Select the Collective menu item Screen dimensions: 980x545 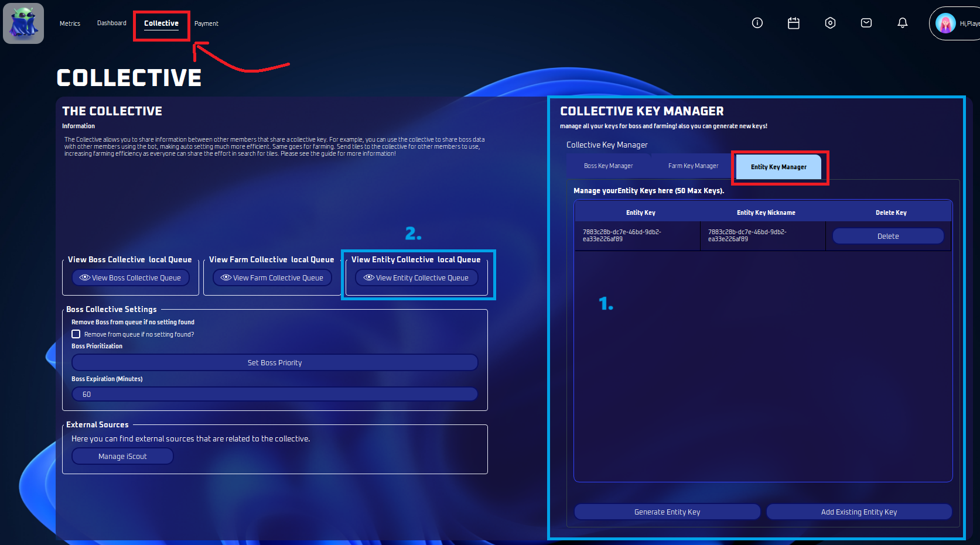pos(161,23)
